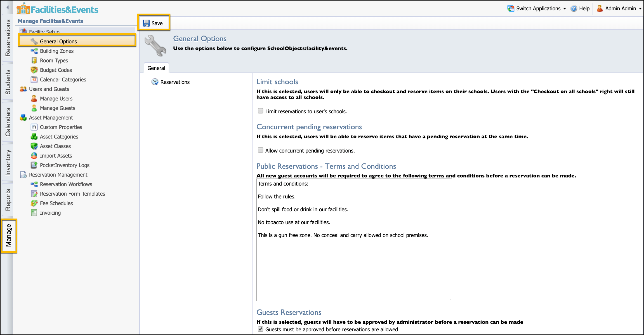Open Manage Guests in the tree
644x335 pixels.
click(58, 108)
